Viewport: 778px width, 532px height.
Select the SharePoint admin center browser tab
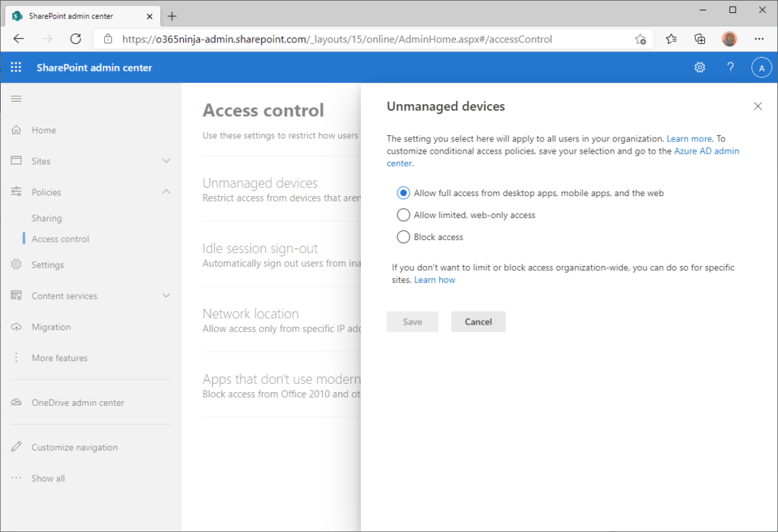pos(82,17)
